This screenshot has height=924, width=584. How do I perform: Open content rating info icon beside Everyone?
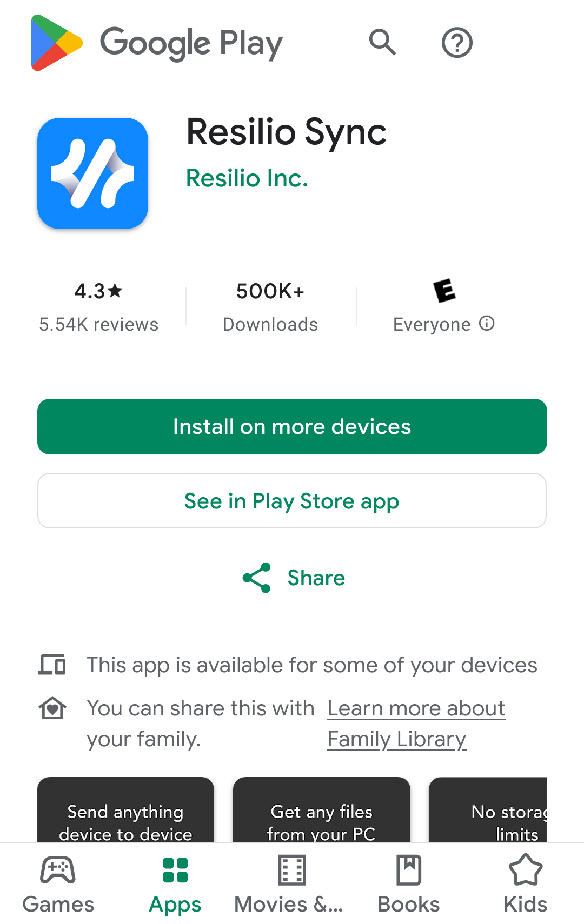pos(487,324)
